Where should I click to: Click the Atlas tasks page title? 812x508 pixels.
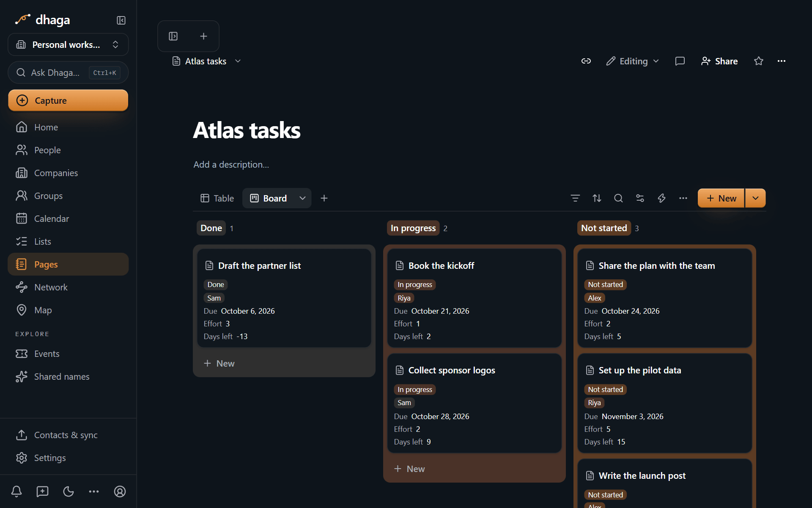click(247, 130)
